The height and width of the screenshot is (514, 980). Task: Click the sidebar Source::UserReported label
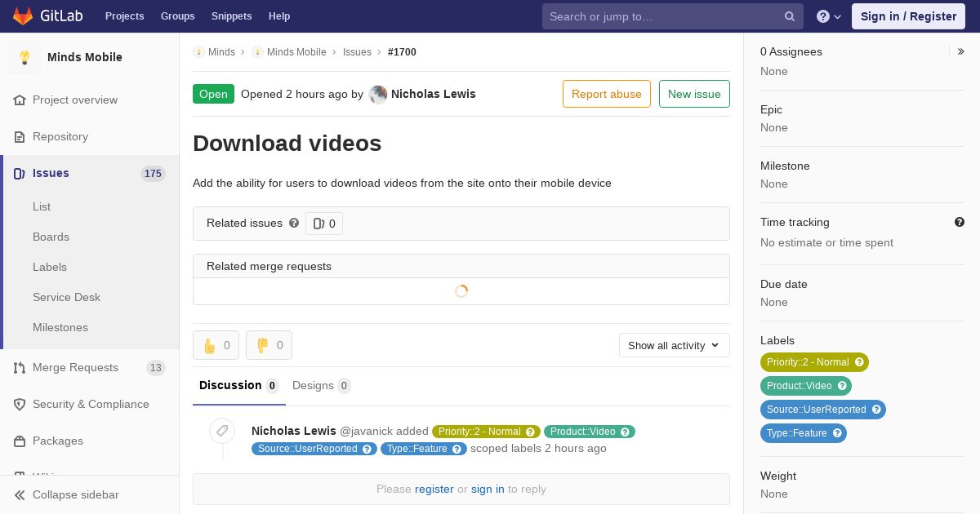(x=823, y=410)
